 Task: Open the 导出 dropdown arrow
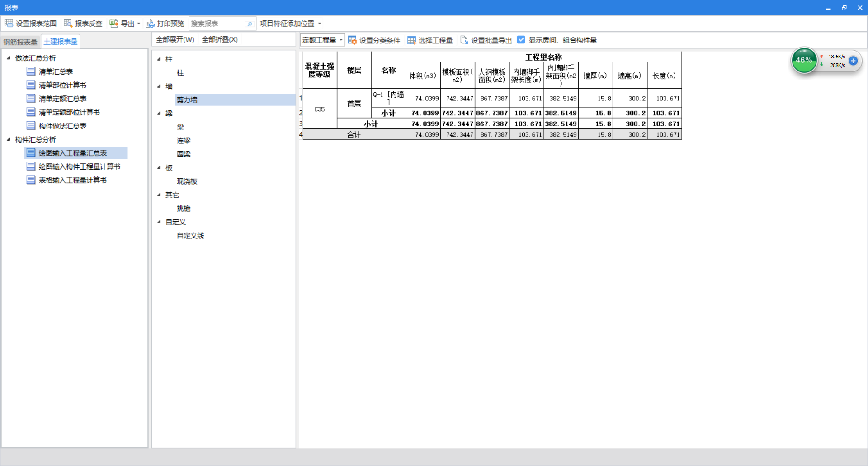point(139,24)
